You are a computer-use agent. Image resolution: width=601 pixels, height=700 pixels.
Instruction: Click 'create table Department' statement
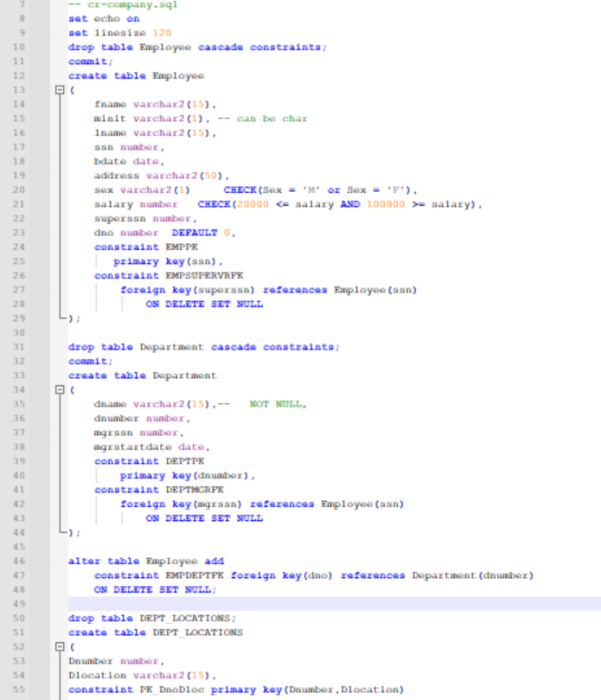coord(143,376)
